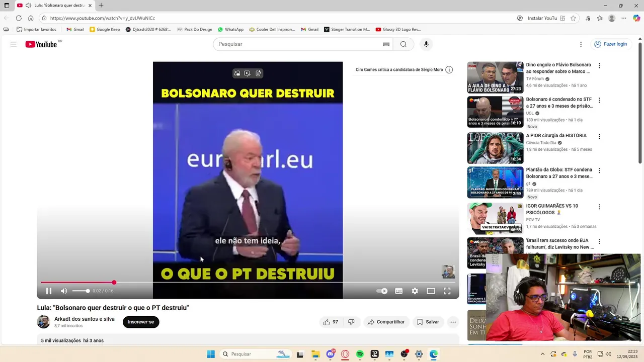The height and width of the screenshot is (362, 644).
Task: Open Copilot icon in browser toolbar
Action: (636, 18)
